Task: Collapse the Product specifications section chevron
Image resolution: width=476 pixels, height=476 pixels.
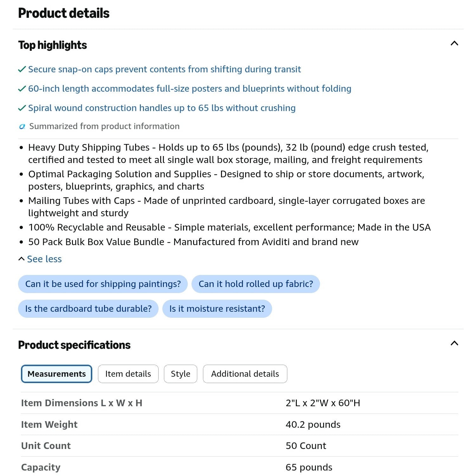Action: point(454,343)
